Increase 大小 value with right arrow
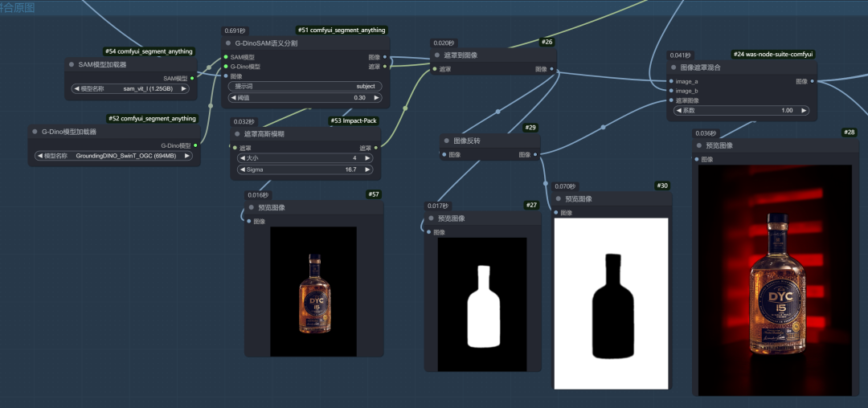The width and height of the screenshot is (868, 408). (367, 159)
